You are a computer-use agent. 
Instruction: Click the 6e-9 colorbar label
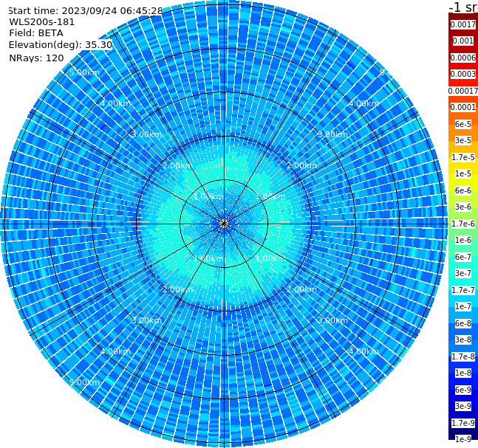pyautogui.click(x=463, y=390)
